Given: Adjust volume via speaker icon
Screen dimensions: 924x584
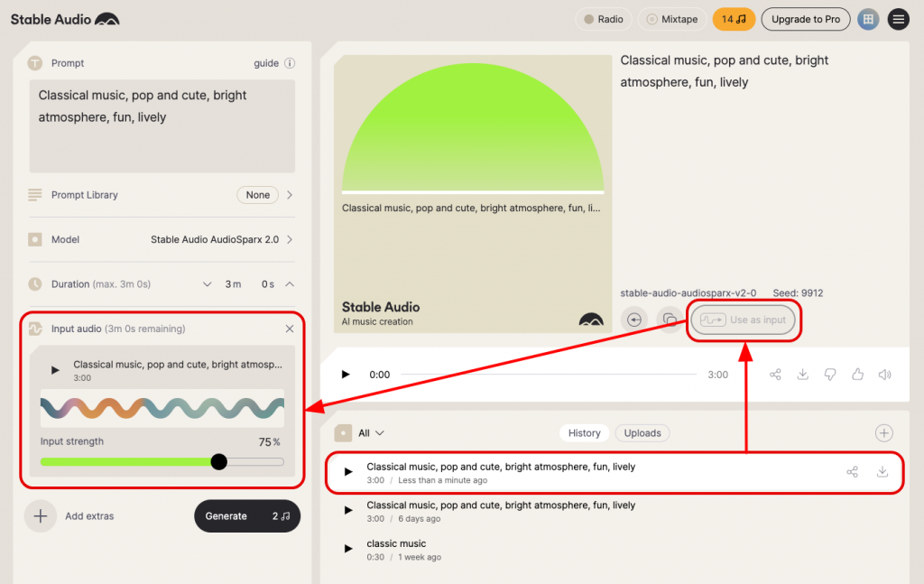Looking at the screenshot, I should coord(884,374).
